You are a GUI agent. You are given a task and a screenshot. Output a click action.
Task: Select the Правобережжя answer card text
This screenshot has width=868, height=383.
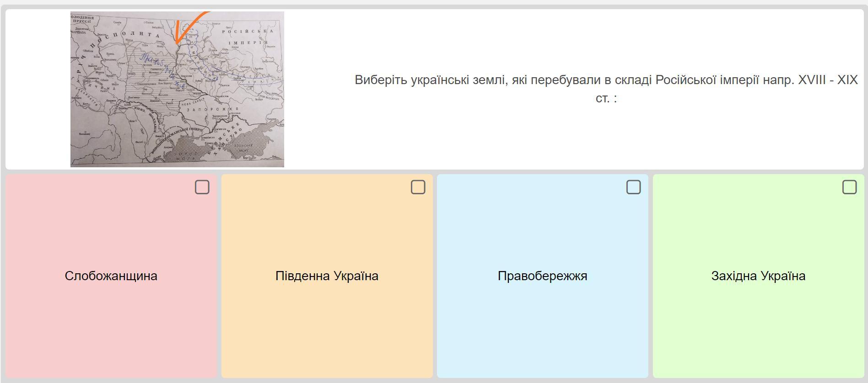point(543,276)
